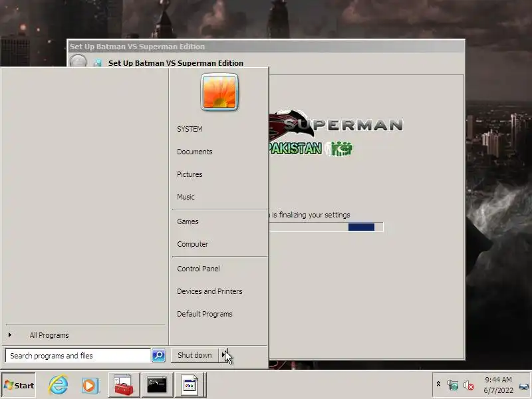Open Default Programs

pos(205,314)
